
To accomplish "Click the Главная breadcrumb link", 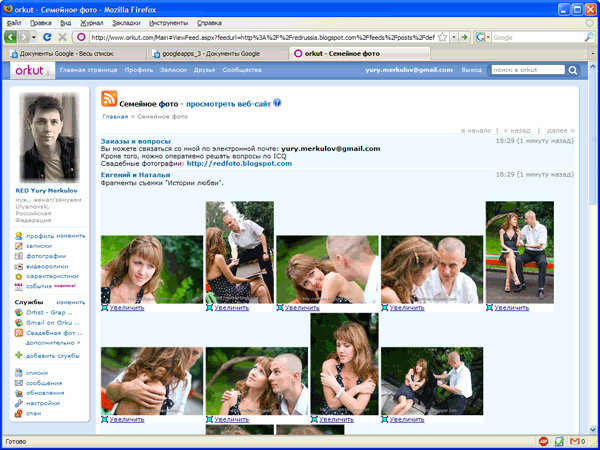I will [x=115, y=117].
